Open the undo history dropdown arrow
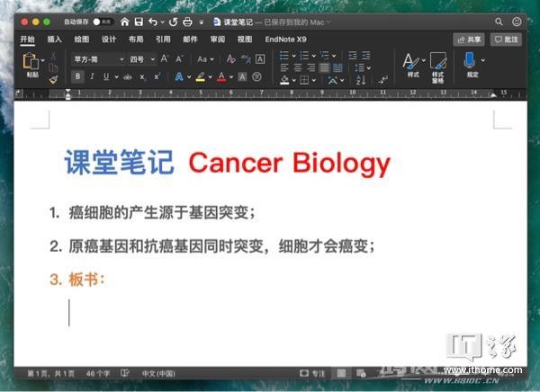This screenshot has width=540, height=392. pyautogui.click(x=162, y=22)
